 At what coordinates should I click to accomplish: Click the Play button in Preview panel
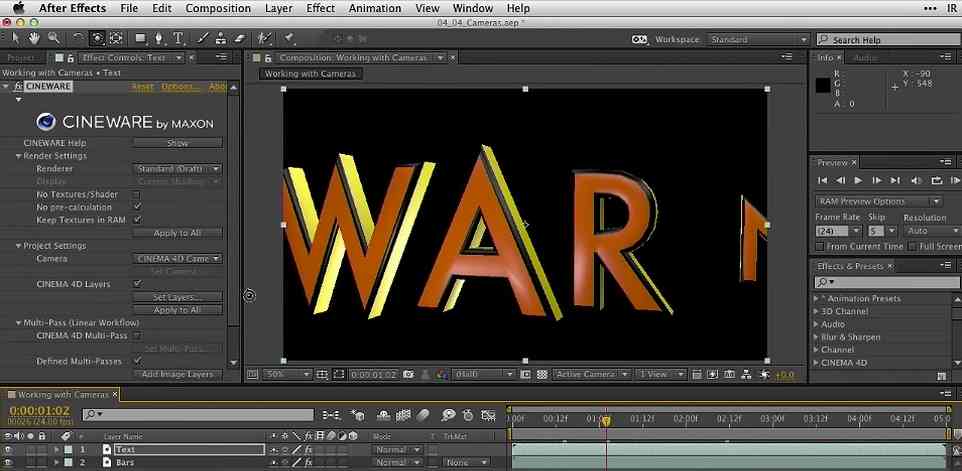pyautogui.click(x=858, y=180)
